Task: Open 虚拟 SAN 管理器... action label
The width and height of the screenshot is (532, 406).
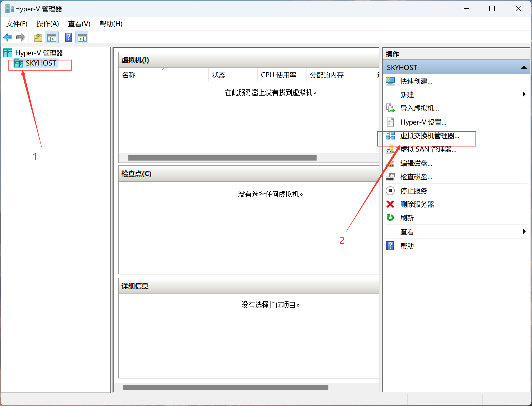Action: tap(428, 149)
